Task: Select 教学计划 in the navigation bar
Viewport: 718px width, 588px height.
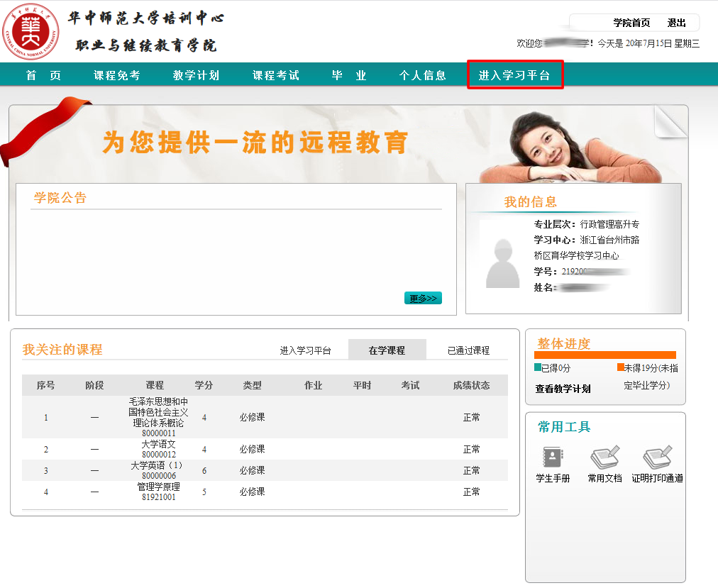Action: click(x=196, y=75)
